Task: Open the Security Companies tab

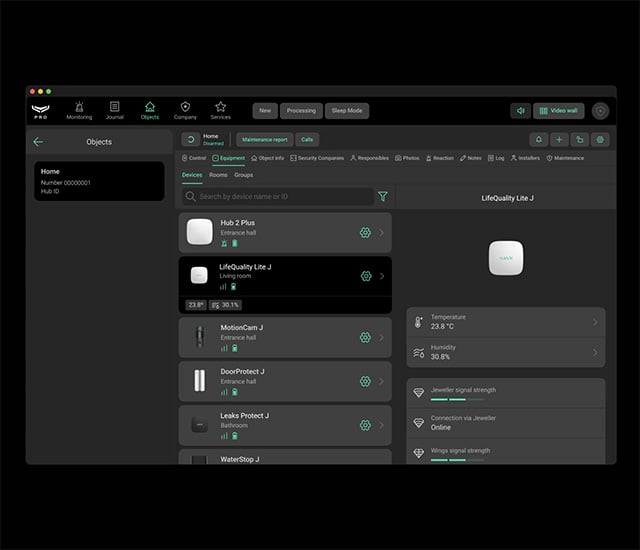Action: [317, 158]
